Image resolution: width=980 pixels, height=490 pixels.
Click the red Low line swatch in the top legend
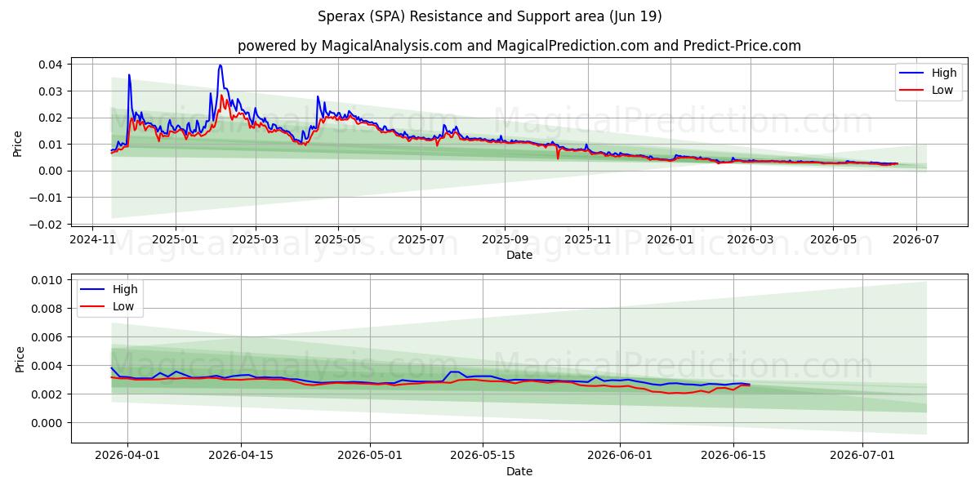point(912,91)
